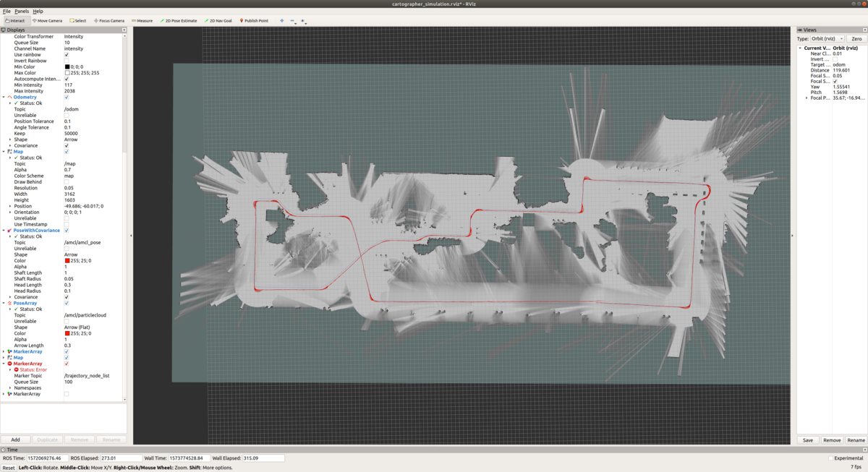Expand the Namespaces property
Image resolution: width=868 pixels, height=472 pixels.
pyautogui.click(x=10, y=388)
